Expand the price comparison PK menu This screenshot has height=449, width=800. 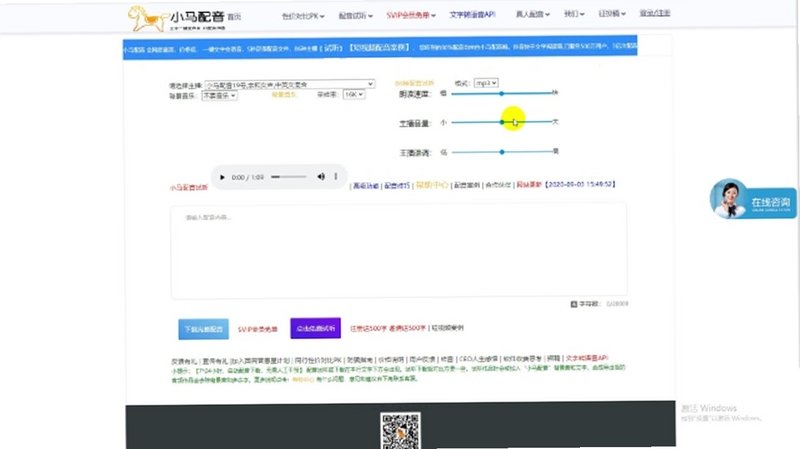pos(303,16)
